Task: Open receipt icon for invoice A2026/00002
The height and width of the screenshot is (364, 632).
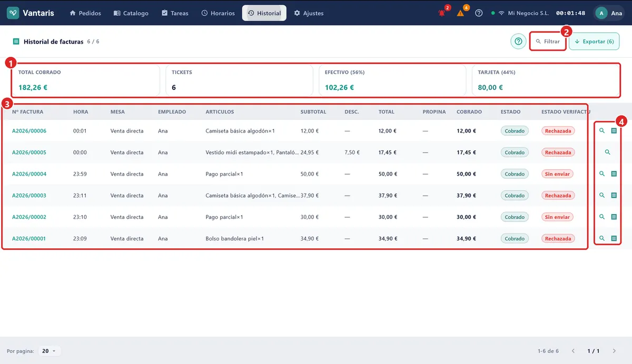Action: click(614, 217)
